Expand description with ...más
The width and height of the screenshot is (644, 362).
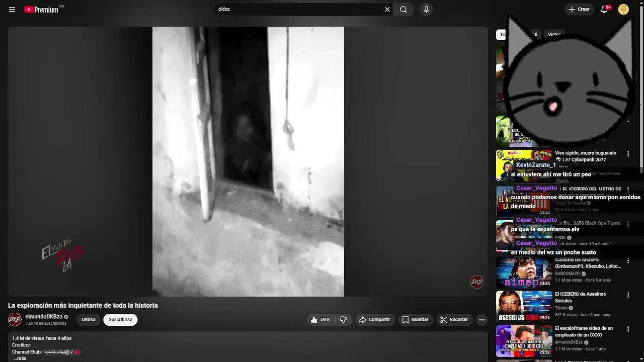pyautogui.click(x=20, y=358)
